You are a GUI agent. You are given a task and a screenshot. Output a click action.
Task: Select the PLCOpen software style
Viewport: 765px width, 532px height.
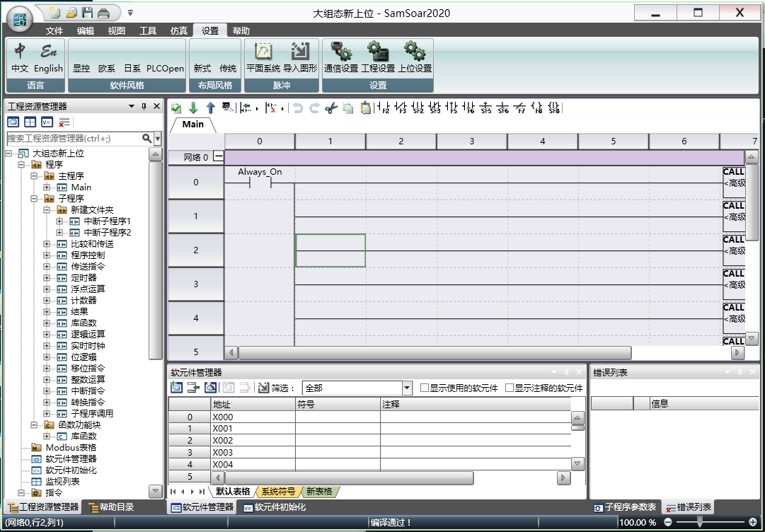[165, 69]
